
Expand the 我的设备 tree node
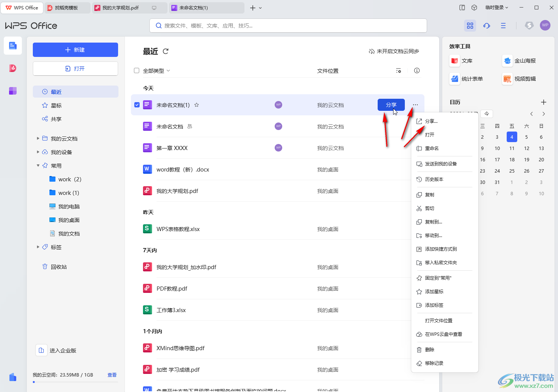pyautogui.click(x=38, y=152)
